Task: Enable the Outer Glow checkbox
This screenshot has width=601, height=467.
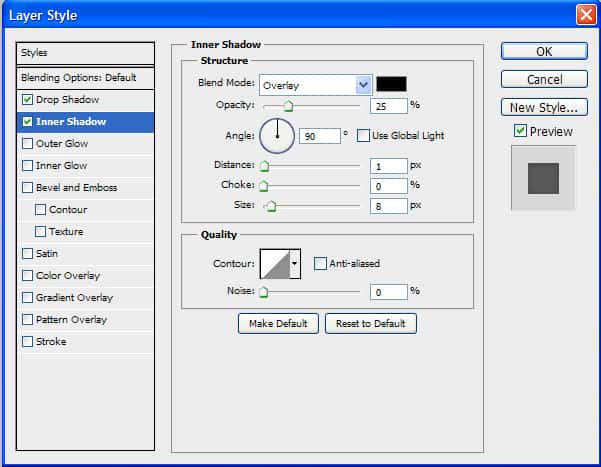Action: (x=27, y=144)
